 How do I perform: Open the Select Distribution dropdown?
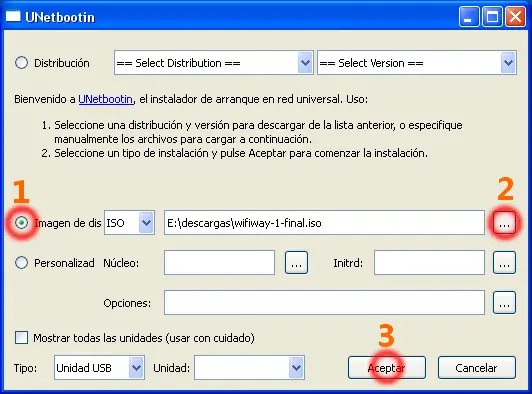tap(213, 63)
